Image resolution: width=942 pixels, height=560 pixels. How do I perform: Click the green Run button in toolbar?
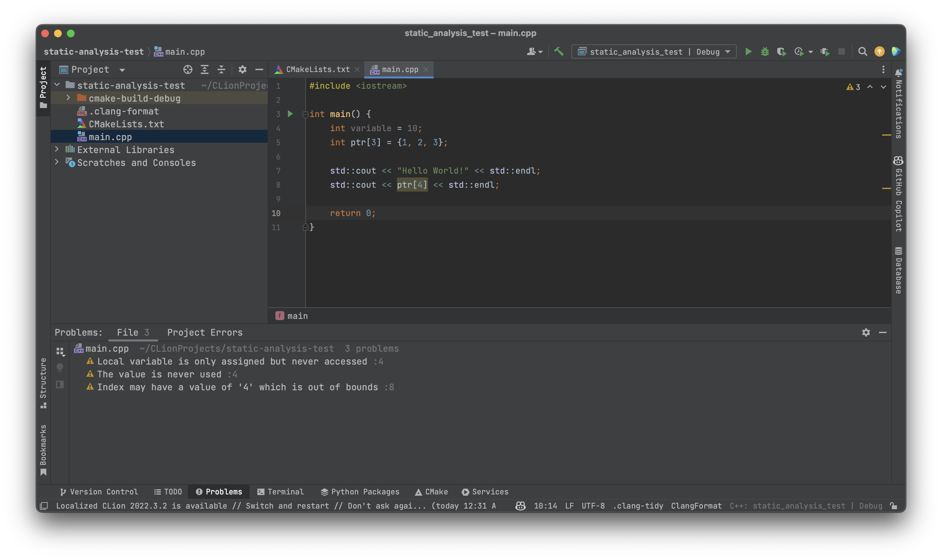click(748, 52)
